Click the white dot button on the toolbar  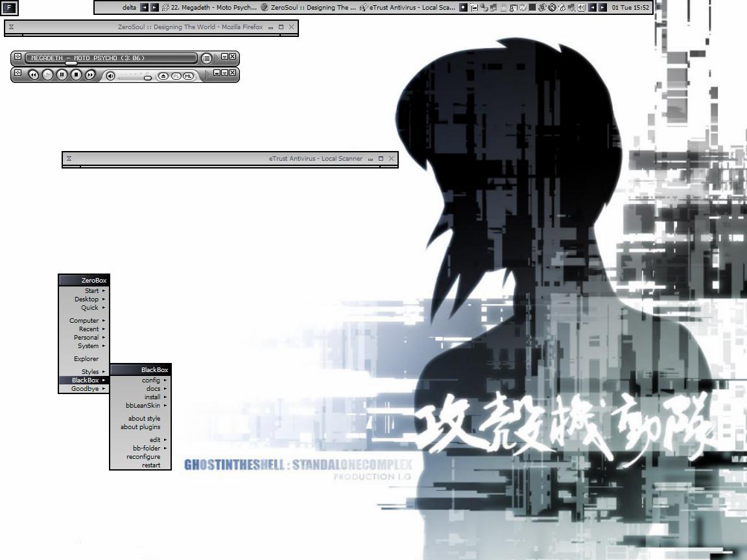tap(463, 8)
